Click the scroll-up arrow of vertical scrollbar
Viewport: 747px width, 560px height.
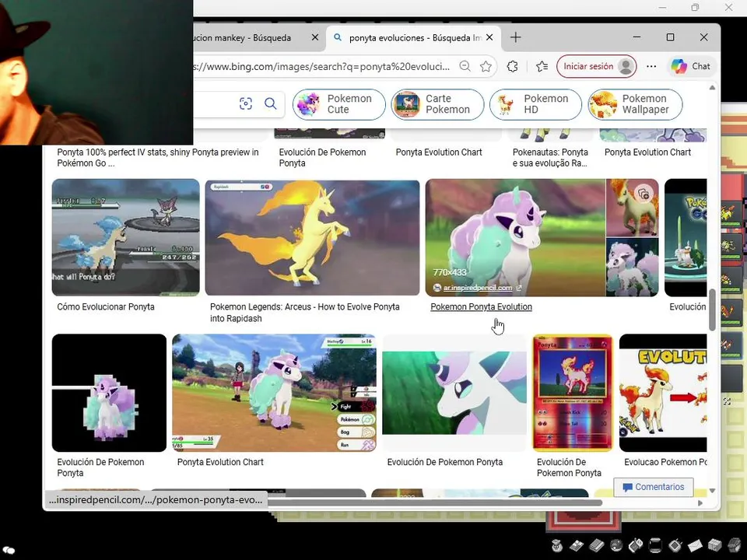tap(712, 88)
